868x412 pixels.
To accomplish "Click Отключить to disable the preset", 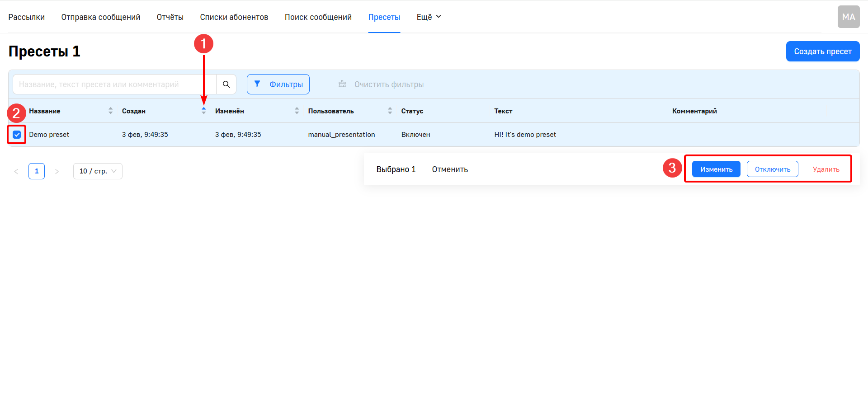I will coord(772,169).
